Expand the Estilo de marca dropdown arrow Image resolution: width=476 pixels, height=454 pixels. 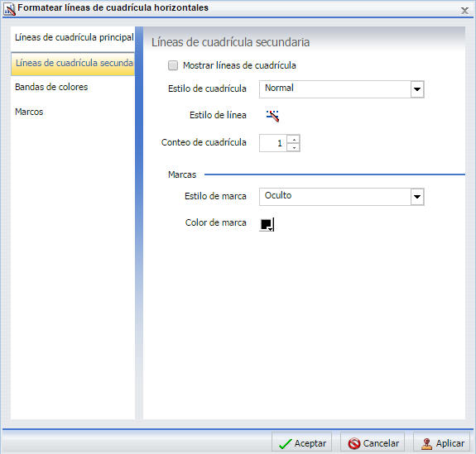tap(417, 197)
